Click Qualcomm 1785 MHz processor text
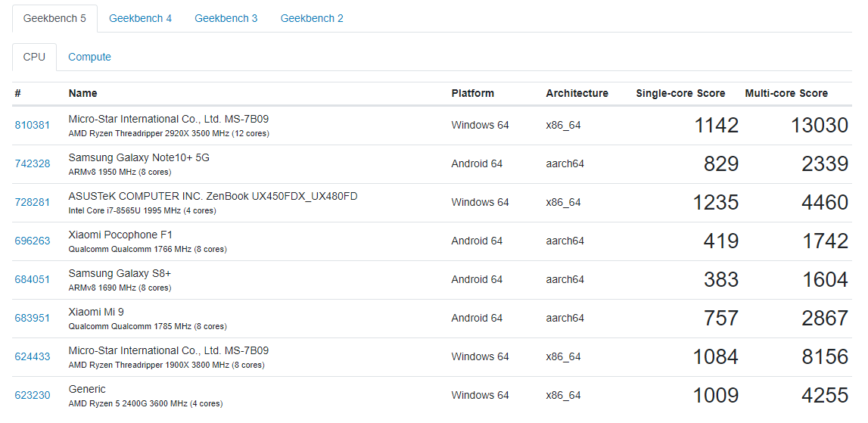 (x=148, y=327)
